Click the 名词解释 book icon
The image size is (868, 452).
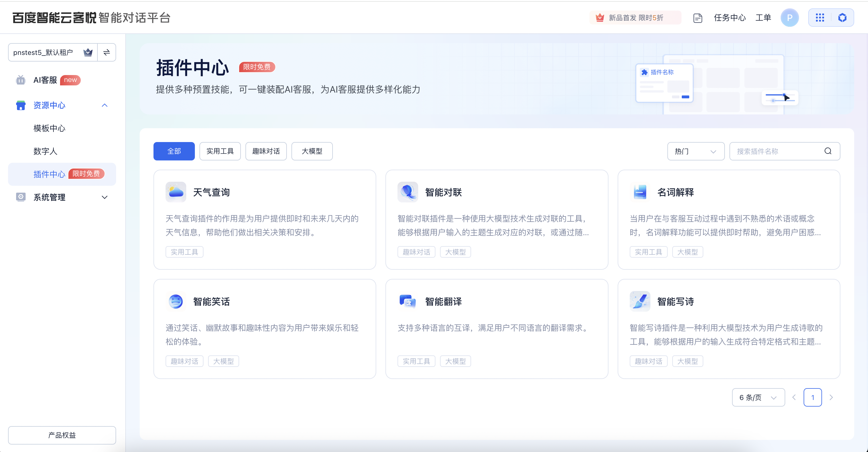click(640, 192)
